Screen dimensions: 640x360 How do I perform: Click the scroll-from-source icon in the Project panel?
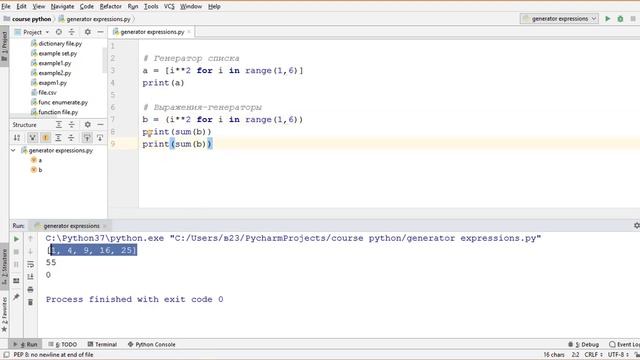point(59,32)
